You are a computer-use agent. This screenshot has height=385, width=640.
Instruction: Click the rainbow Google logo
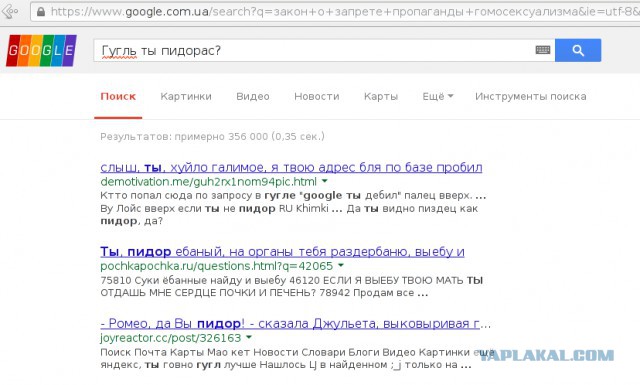coord(41,51)
